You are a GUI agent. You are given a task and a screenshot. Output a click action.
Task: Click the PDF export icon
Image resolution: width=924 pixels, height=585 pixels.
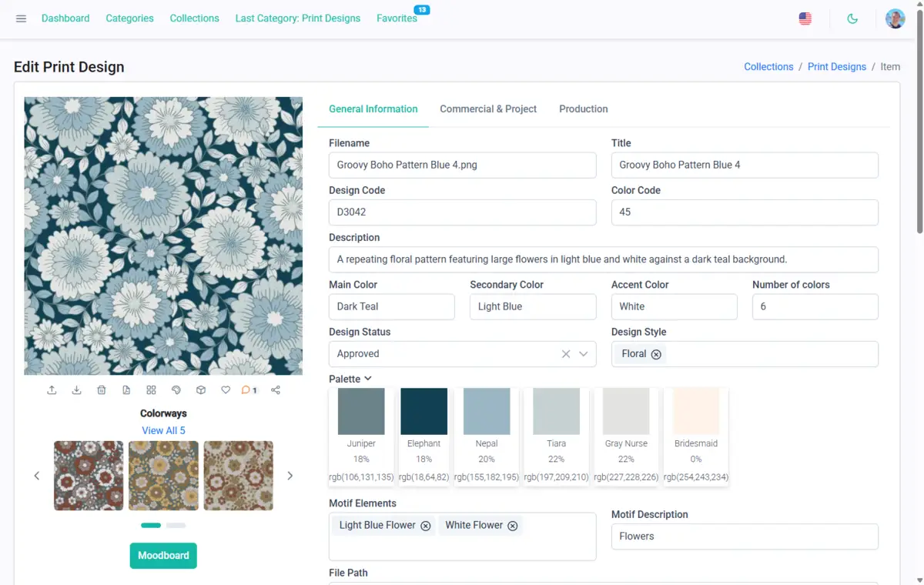(x=126, y=390)
